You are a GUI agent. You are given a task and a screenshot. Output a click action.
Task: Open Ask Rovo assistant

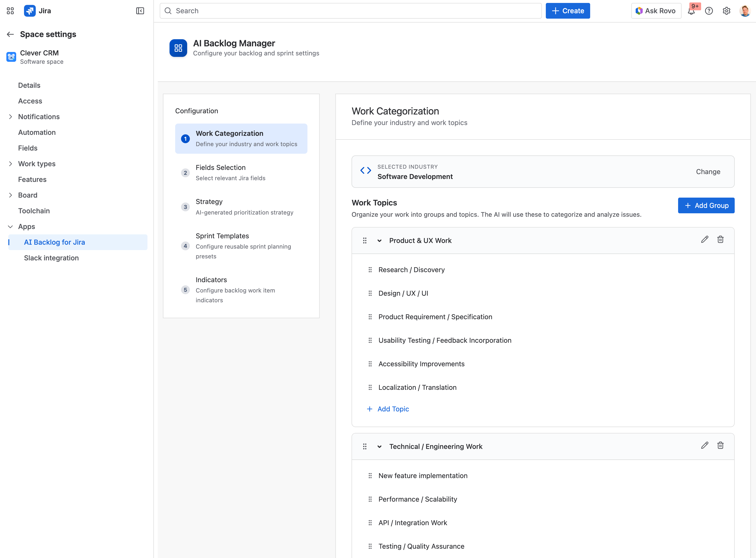(655, 11)
